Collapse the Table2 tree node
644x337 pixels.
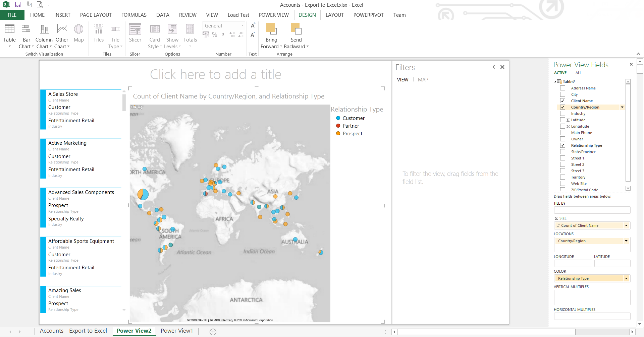tap(555, 81)
